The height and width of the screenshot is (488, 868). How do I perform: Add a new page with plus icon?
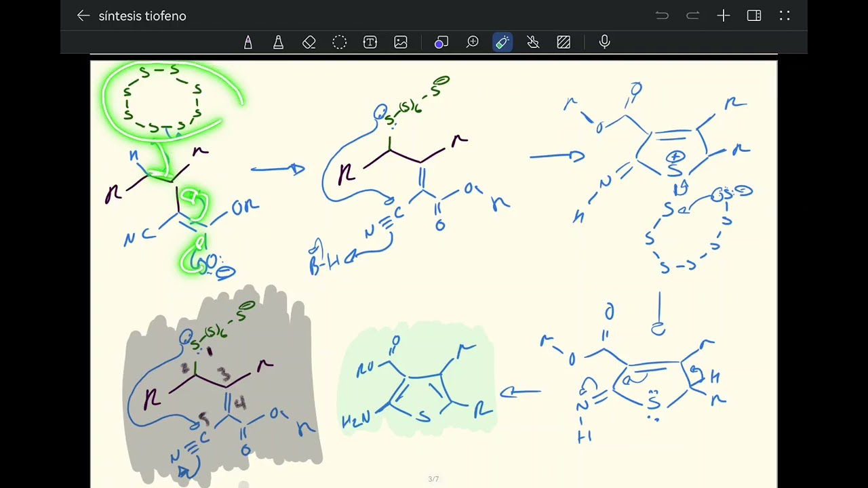tap(724, 16)
